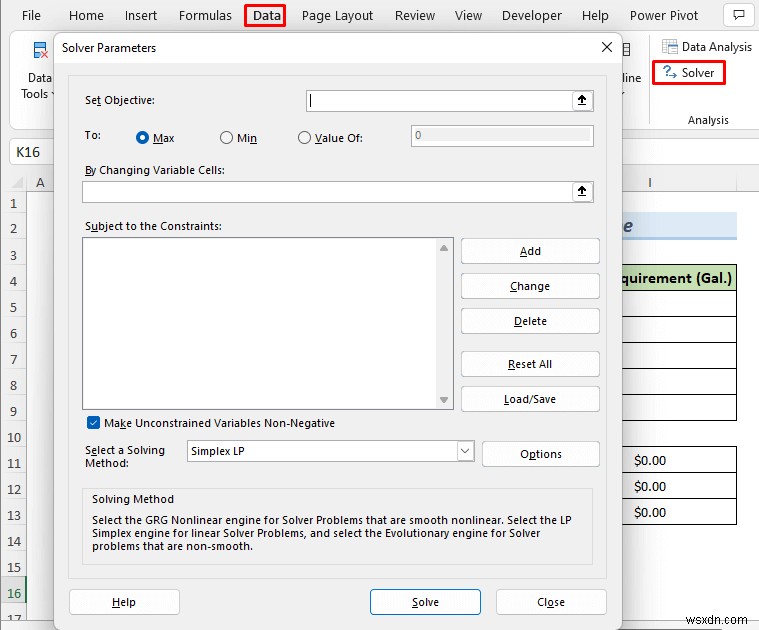Close the Solver Parameters dialog with X
The image size is (759, 630).
tap(607, 47)
